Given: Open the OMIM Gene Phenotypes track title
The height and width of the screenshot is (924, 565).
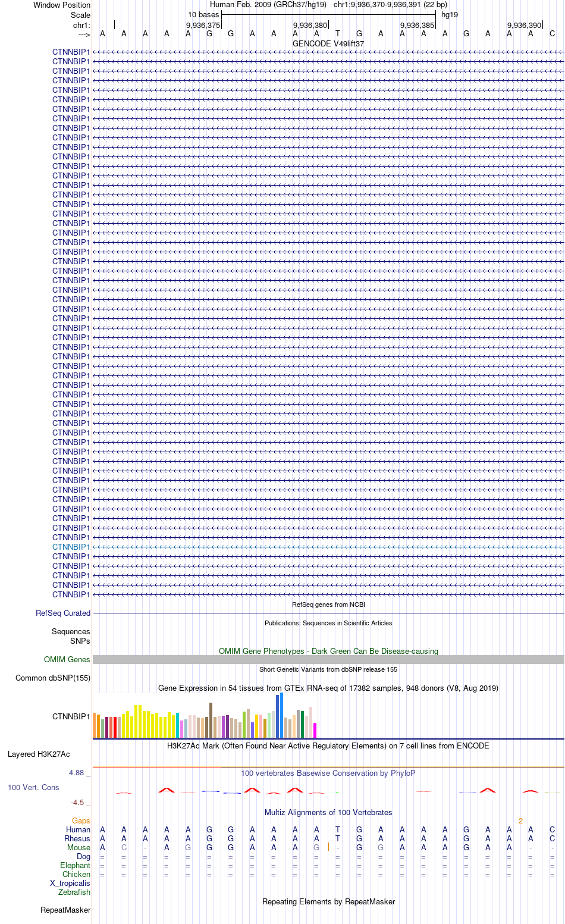Looking at the screenshot, I should (328, 651).
